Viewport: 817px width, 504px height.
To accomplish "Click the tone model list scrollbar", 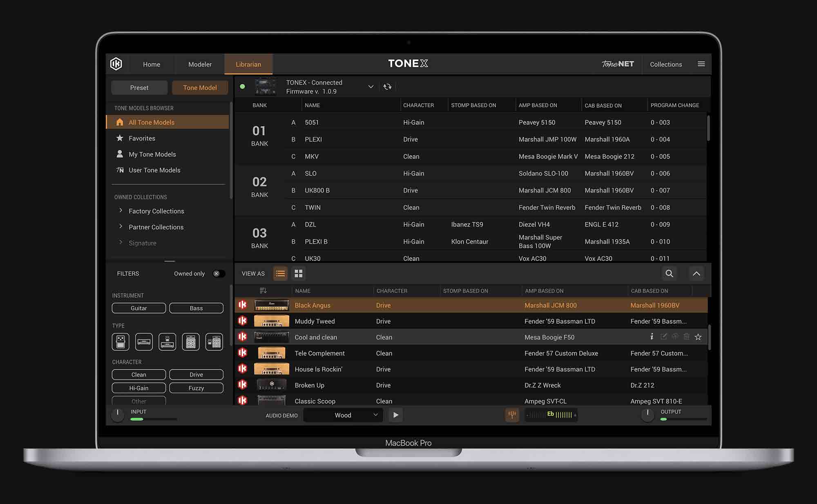I will (710, 337).
